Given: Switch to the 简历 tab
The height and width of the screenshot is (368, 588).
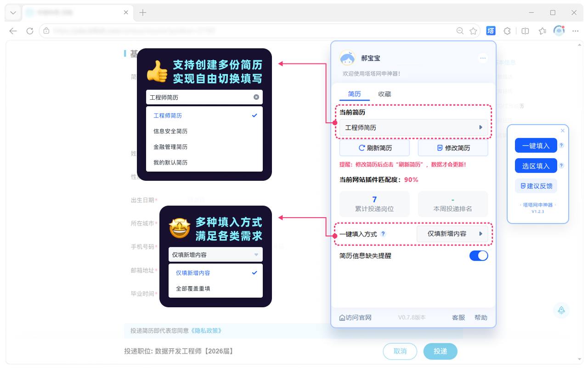Looking at the screenshot, I should 355,94.
